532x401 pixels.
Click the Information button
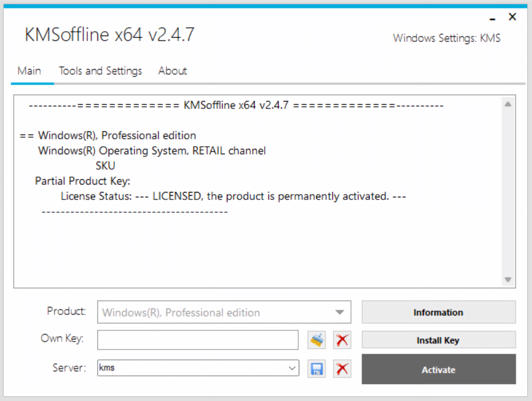point(438,312)
